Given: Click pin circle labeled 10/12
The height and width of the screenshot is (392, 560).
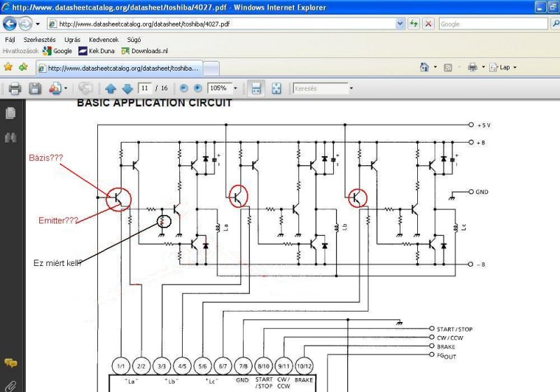Looking at the screenshot, I should (304, 366).
